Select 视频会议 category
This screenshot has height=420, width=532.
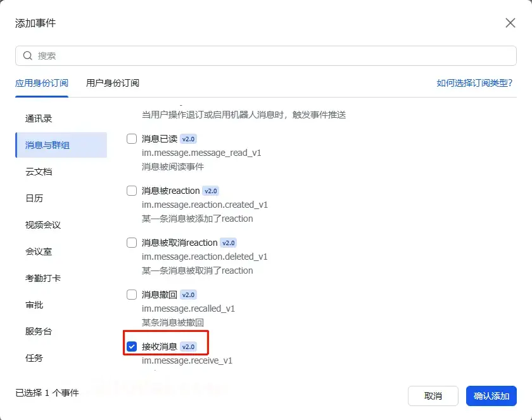pyautogui.click(x=43, y=225)
